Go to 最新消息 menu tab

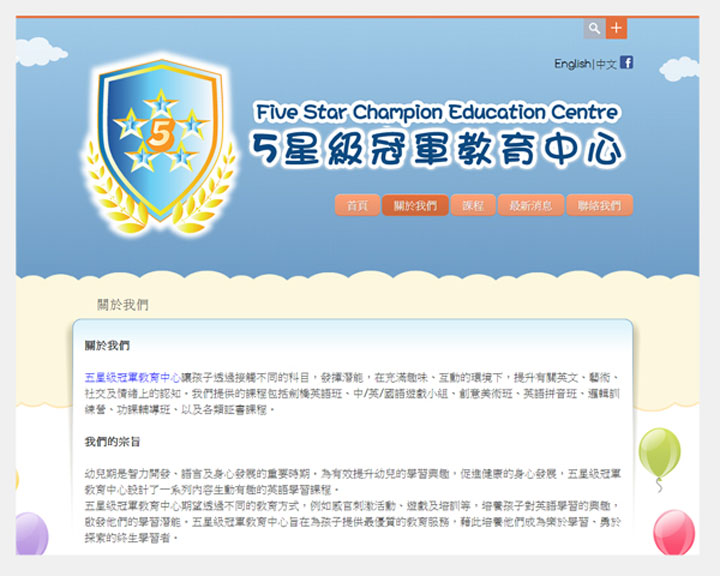tap(531, 205)
